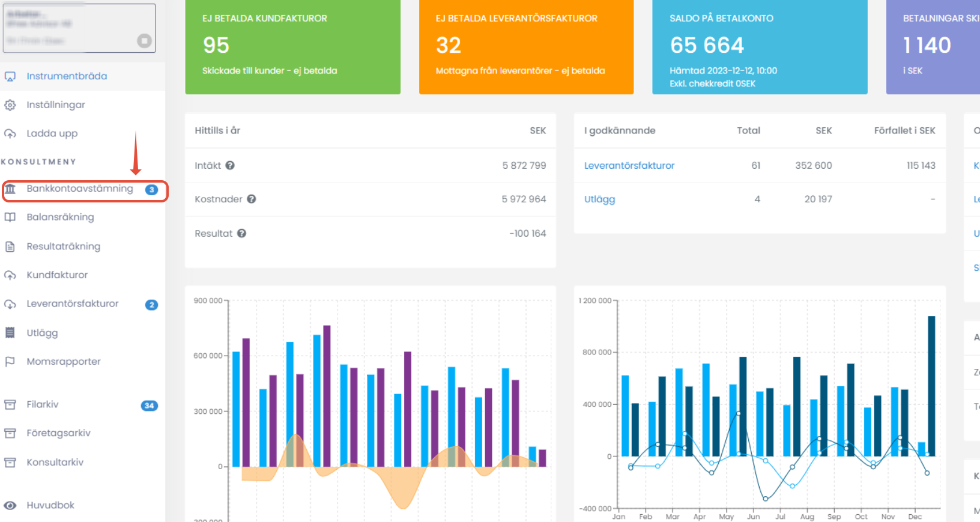Click the Instrumentbräda monitor icon
980x522 pixels.
coord(10,76)
